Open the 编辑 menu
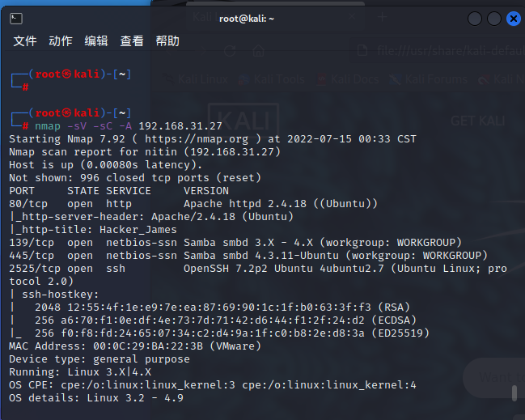 pos(96,41)
